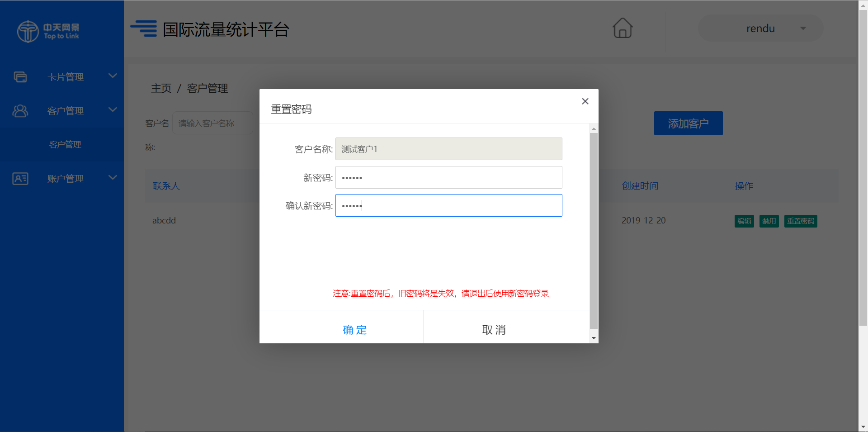868x432 pixels.
Task: Click the card management sidebar icon
Action: 20,77
